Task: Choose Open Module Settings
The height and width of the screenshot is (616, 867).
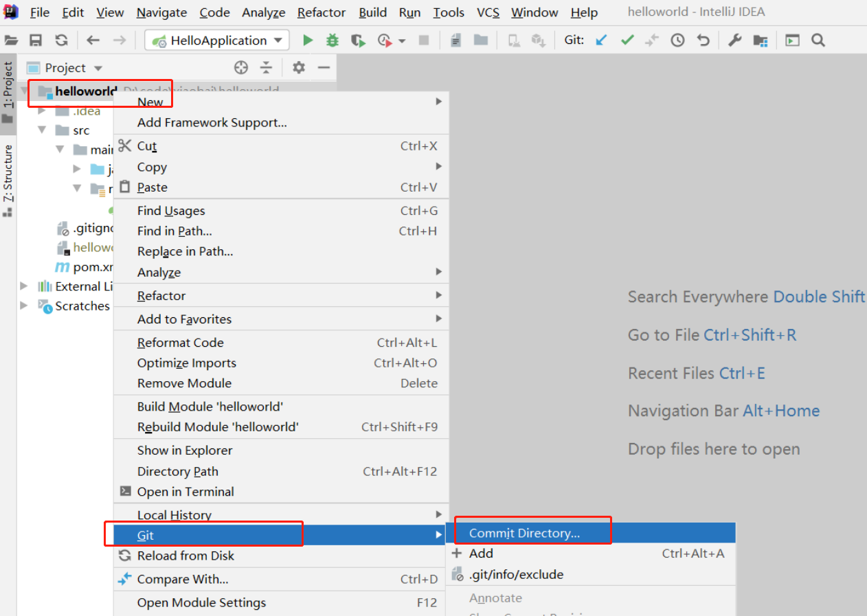Action: pos(281,603)
